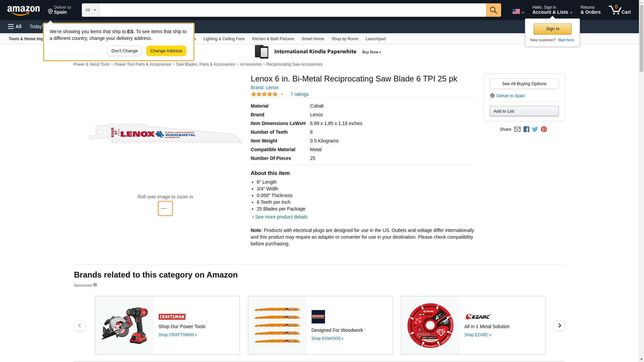Click the Amazon logo
The height and width of the screenshot is (362, 644).
(x=23, y=10)
